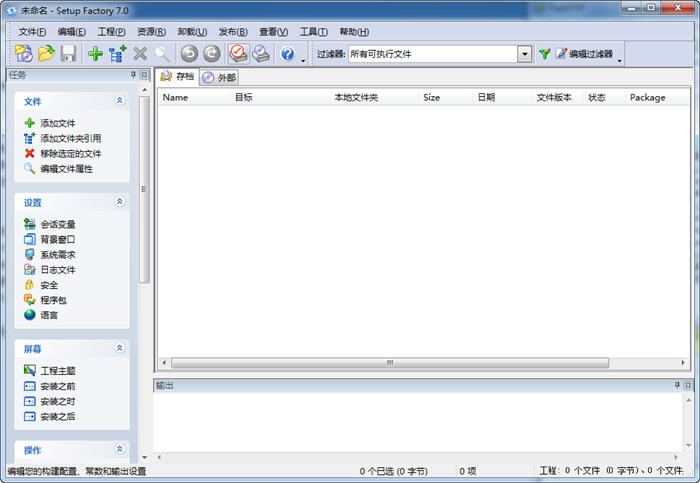Close the 输出 output pane
Viewport: 700px width, 483px height.
point(688,385)
